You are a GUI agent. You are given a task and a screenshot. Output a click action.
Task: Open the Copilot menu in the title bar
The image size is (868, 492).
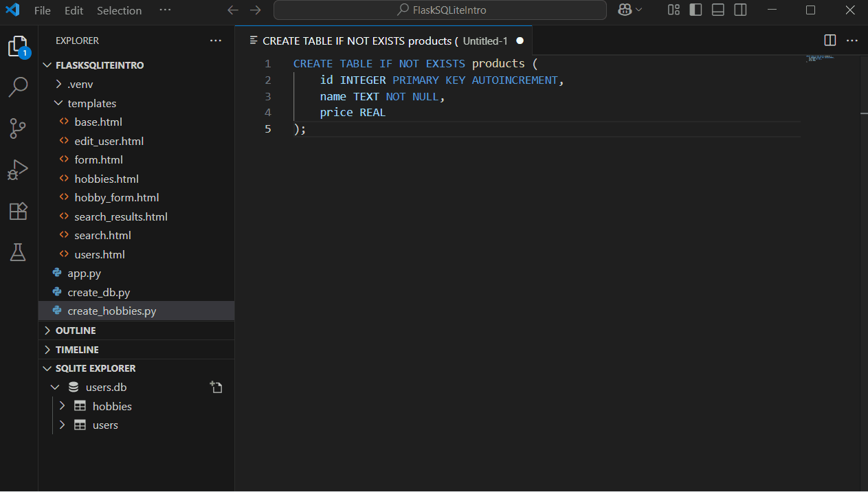(x=630, y=10)
